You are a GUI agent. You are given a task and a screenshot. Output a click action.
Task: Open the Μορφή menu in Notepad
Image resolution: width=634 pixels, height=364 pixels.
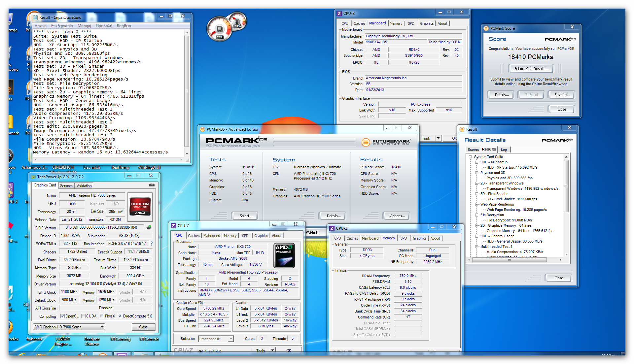[x=84, y=26]
